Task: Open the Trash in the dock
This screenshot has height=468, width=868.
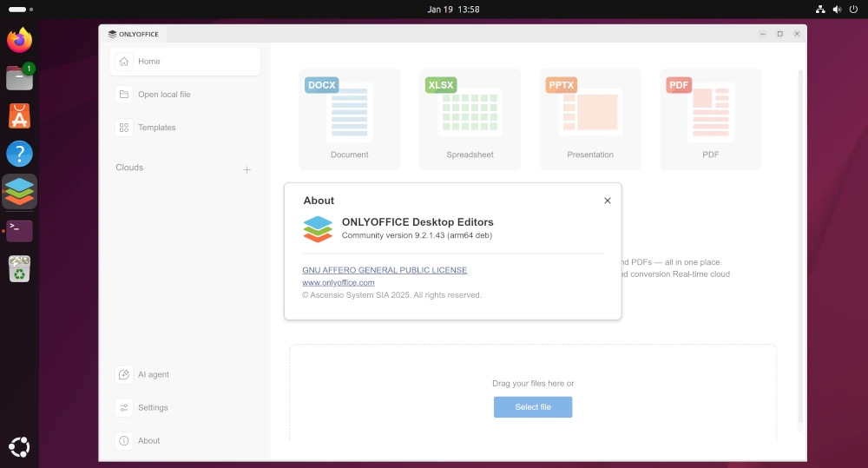Action: 19,268
